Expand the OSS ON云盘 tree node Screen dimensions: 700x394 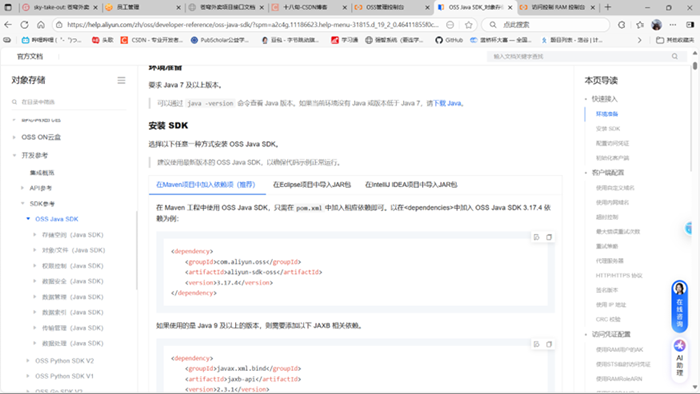click(14, 137)
